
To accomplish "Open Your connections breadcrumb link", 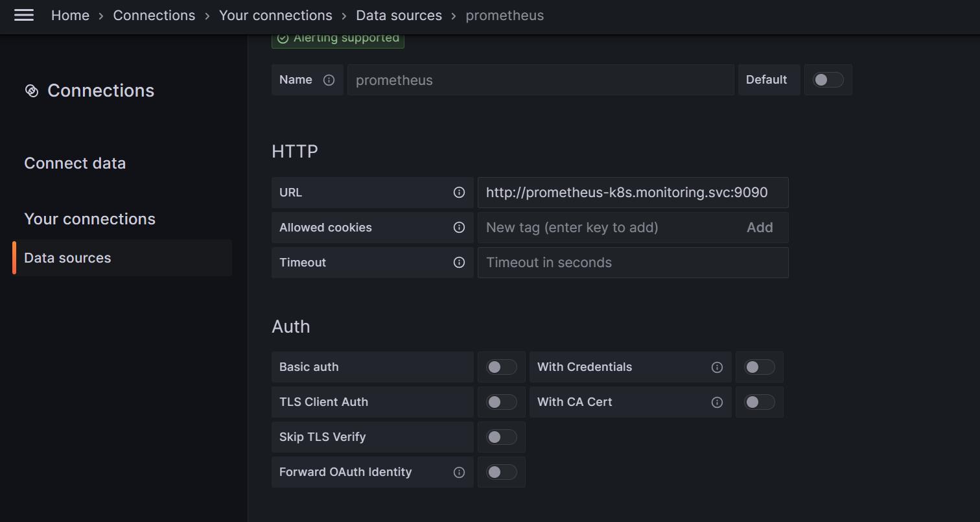I will 275,16.
